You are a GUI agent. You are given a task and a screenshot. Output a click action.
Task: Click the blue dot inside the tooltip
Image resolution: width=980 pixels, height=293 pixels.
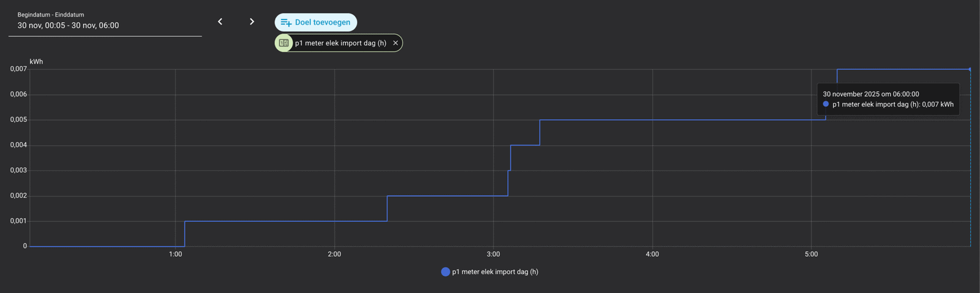click(826, 104)
